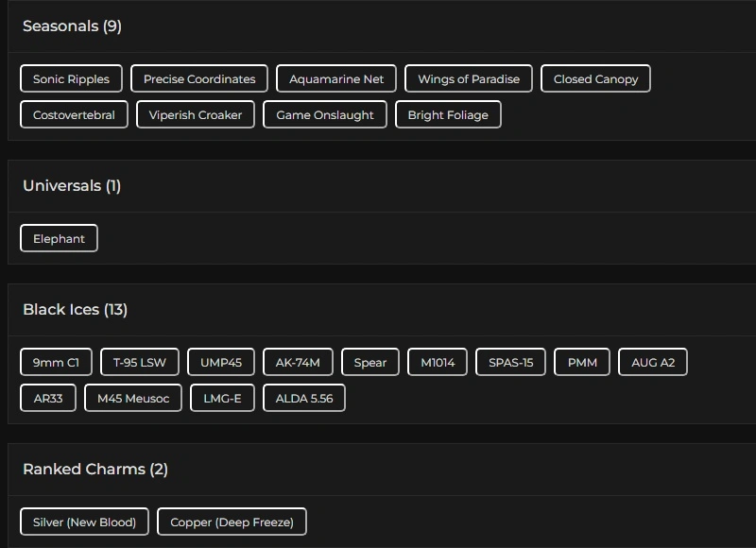Click the Closed Canopy tag
The height and width of the screenshot is (548, 756).
click(595, 79)
